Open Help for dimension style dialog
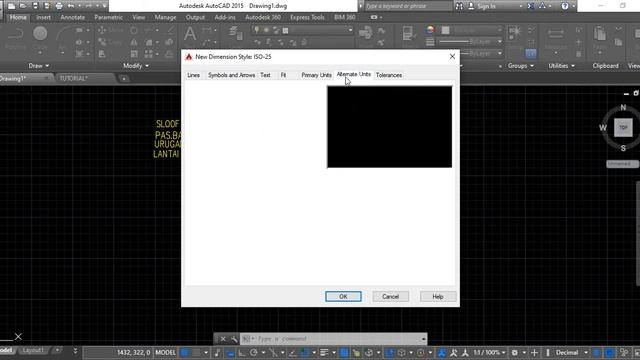Screen dimensions: 640x360 [438, 296]
